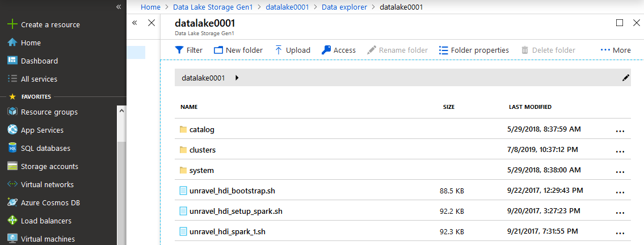This screenshot has width=644, height=245.
Task: Open Azure Cosmos DB planet icon
Action: [12, 202]
